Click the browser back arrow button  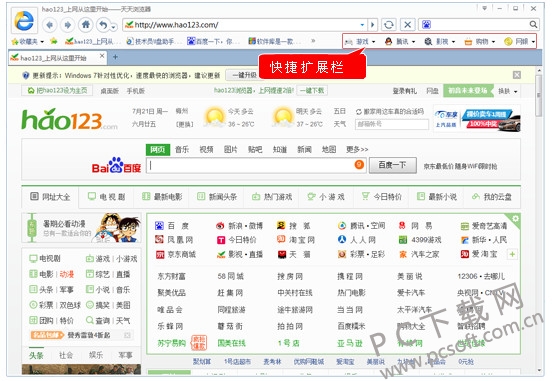click(49, 25)
